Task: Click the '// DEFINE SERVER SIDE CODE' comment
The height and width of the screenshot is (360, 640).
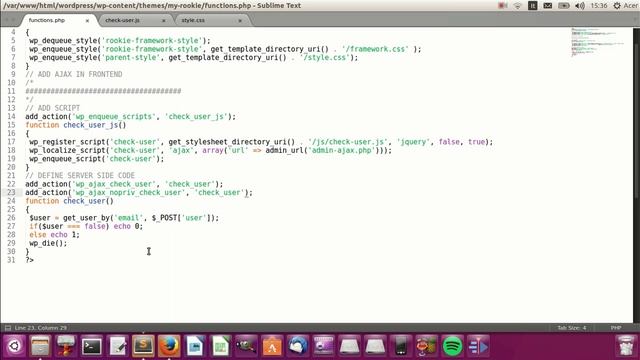Action: (x=80, y=176)
